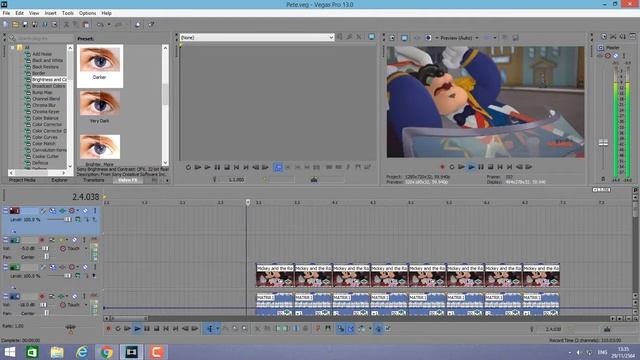Screen dimensions: 640x360
Task: Switch to the Transitions tab
Action: click(93, 180)
